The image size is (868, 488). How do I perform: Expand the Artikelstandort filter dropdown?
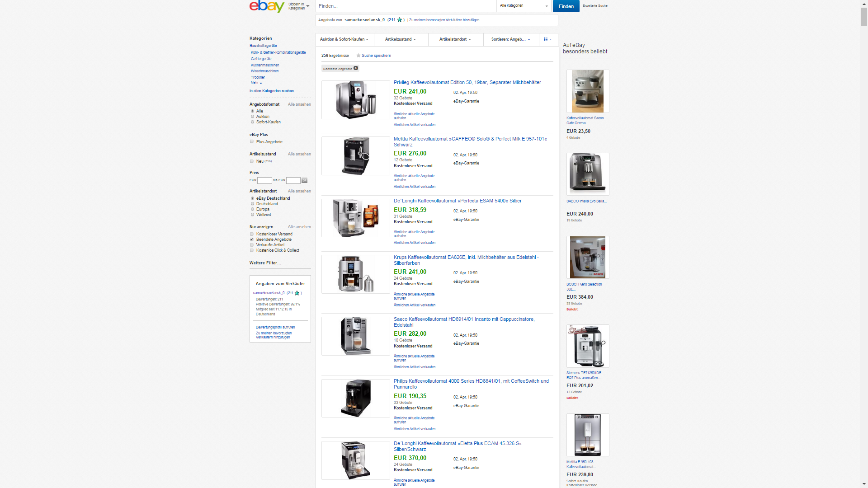point(455,39)
